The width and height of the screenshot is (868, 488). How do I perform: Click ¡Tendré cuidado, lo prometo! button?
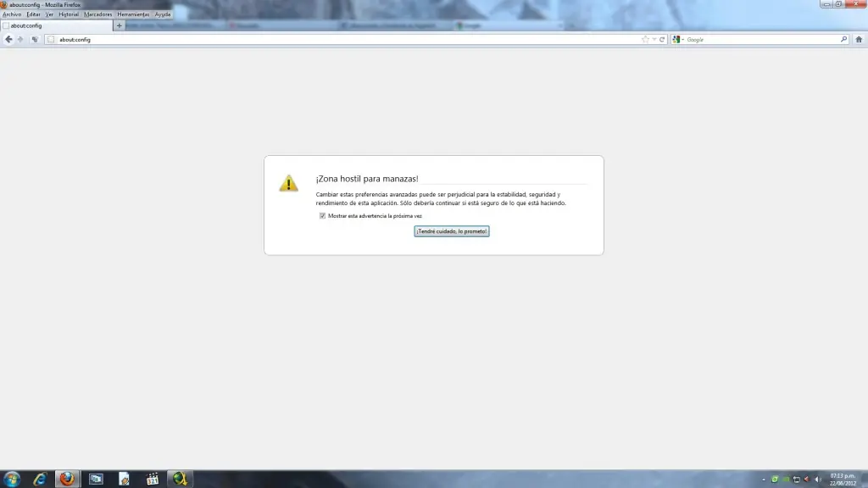coord(451,231)
